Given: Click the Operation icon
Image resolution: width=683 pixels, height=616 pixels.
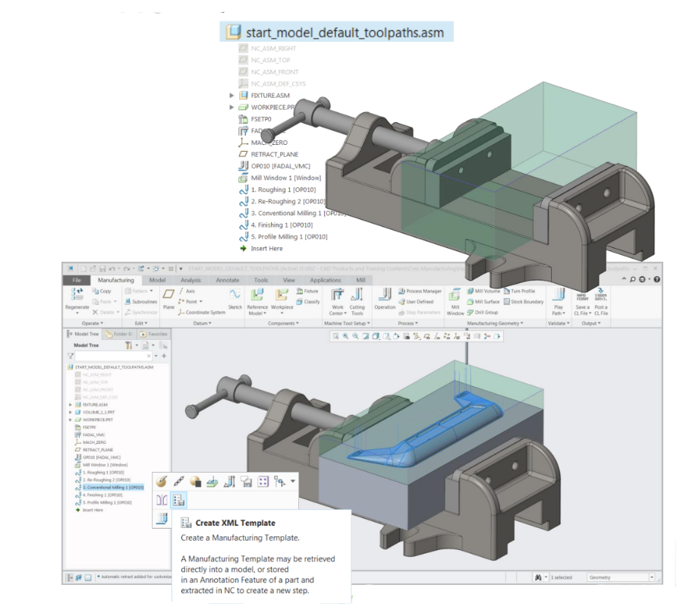Looking at the screenshot, I should pyautogui.click(x=385, y=294).
